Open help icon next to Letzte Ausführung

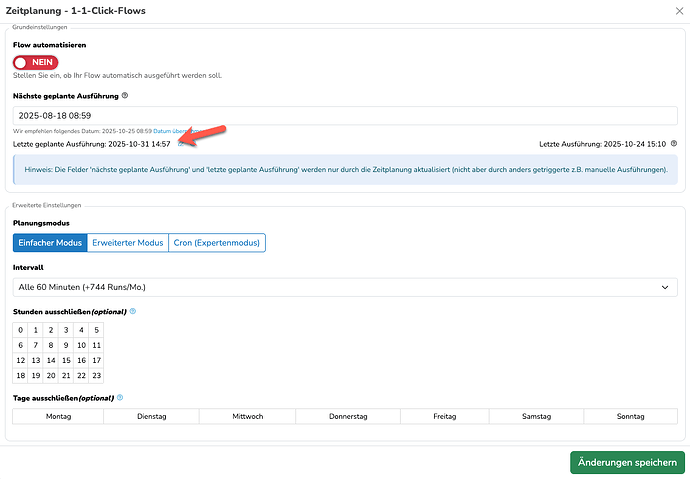(673, 144)
